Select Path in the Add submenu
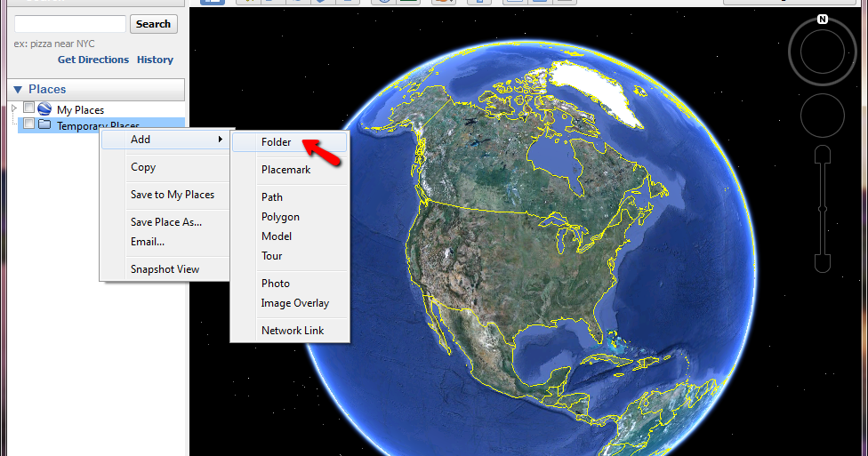The image size is (868, 456). tap(290, 197)
